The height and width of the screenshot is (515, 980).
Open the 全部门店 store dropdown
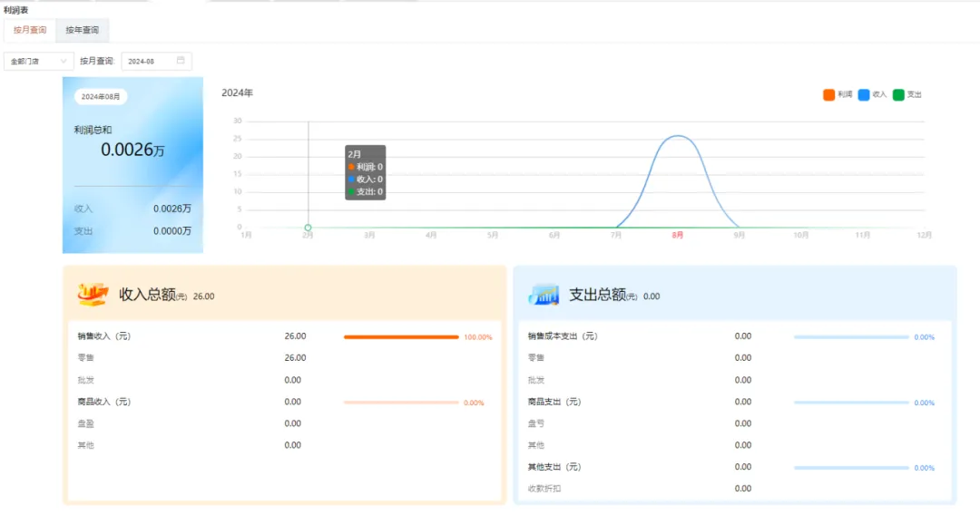tap(38, 61)
